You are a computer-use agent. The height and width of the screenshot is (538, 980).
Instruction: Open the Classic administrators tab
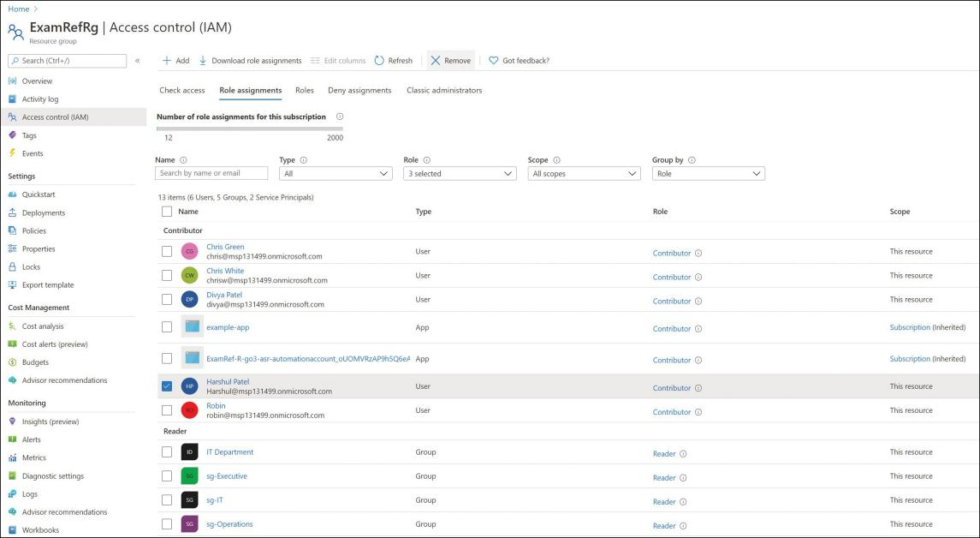pos(444,90)
